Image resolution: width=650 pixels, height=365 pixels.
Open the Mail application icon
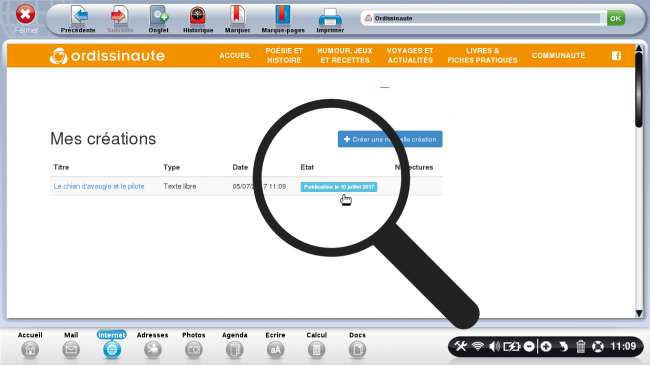pyautogui.click(x=71, y=350)
